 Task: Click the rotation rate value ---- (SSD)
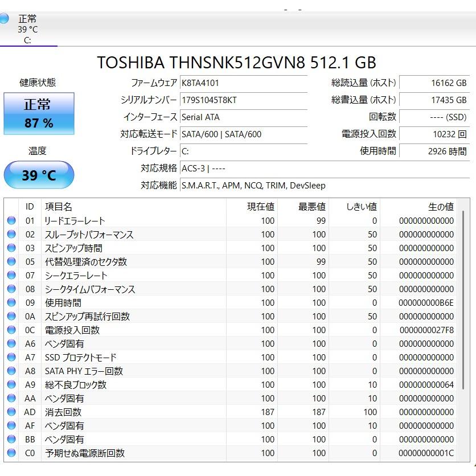[x=434, y=117]
